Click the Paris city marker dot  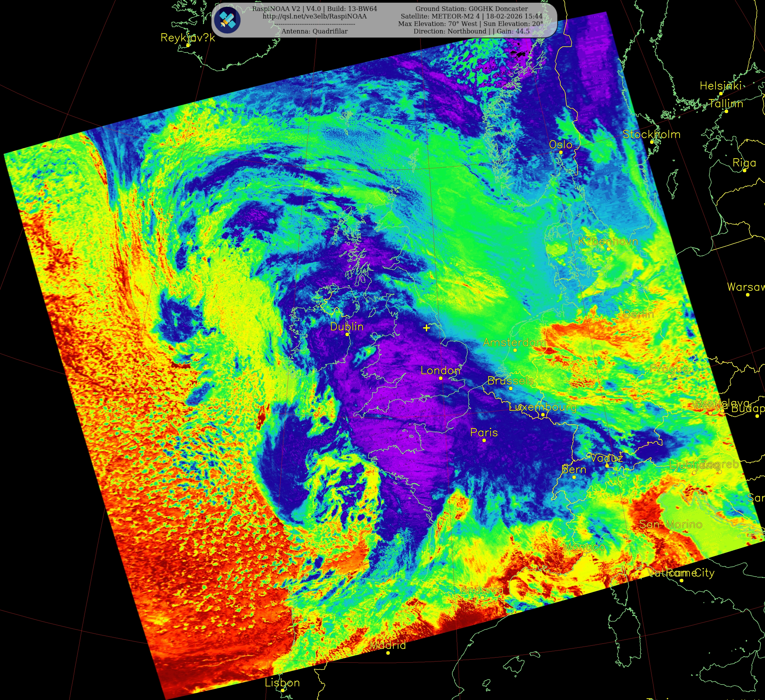[484, 440]
